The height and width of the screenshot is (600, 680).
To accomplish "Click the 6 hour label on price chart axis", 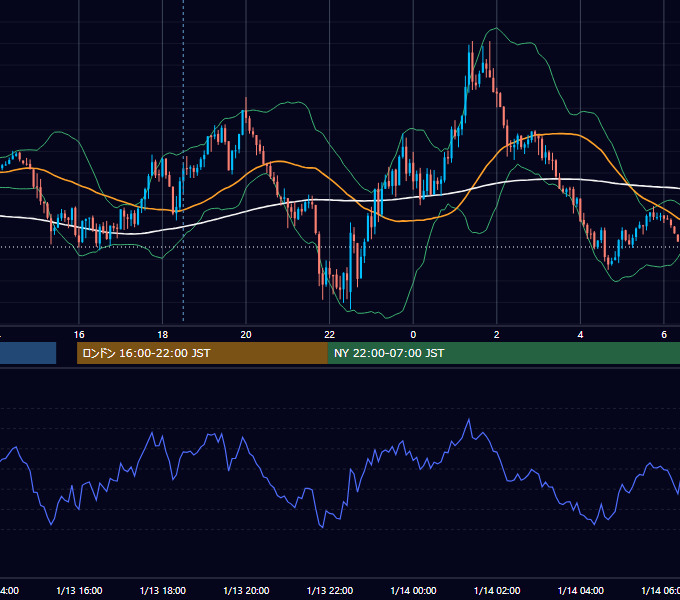I will click(x=664, y=335).
